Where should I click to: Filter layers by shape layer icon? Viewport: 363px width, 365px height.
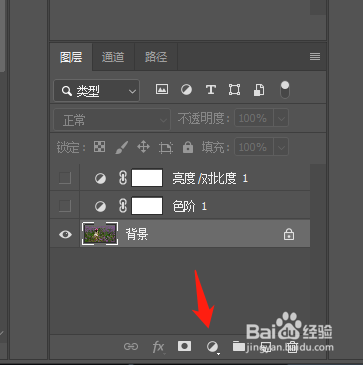click(x=235, y=90)
